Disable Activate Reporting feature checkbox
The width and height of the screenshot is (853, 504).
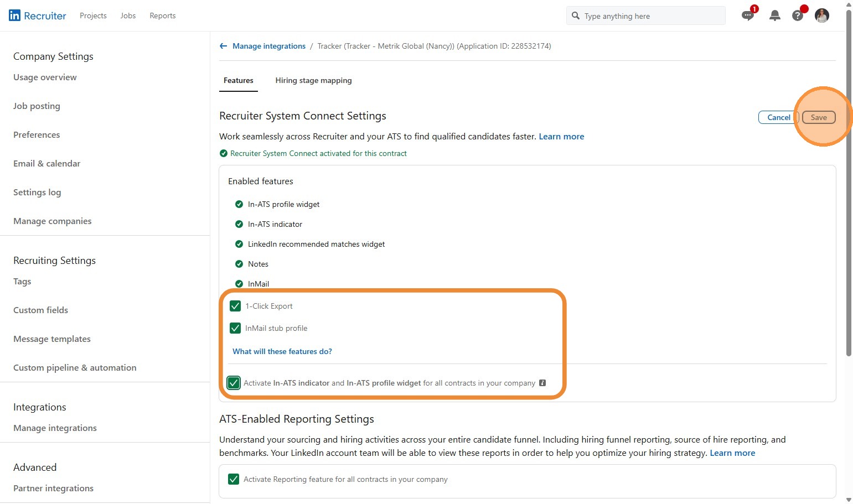[234, 479]
